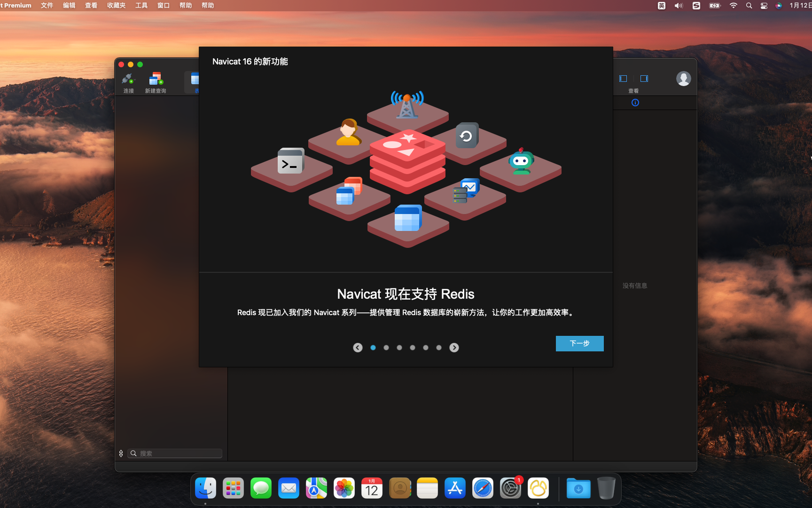The image size is (812, 508).
Task: Open Notes from the Dock
Action: 427,488
